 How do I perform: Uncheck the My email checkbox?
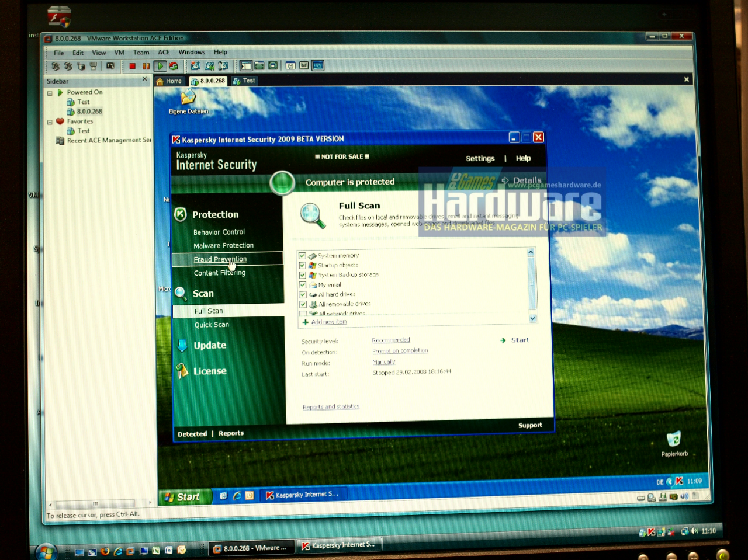pos(302,285)
